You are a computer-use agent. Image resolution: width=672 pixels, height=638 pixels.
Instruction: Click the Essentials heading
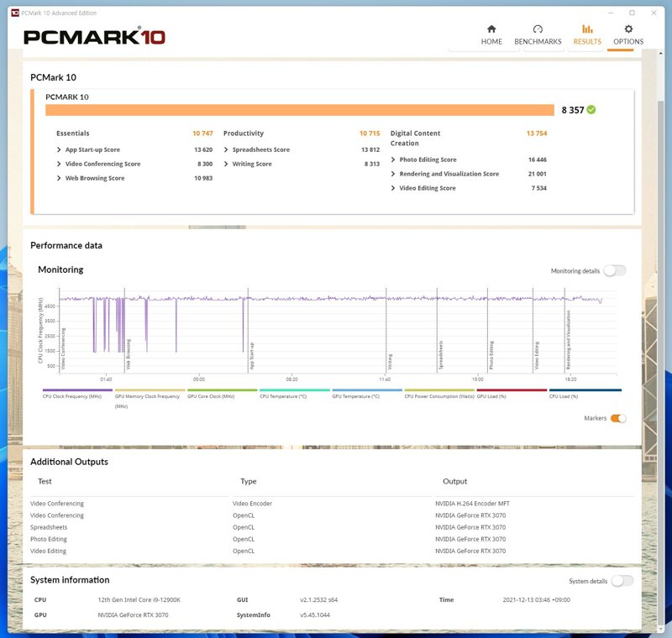73,133
